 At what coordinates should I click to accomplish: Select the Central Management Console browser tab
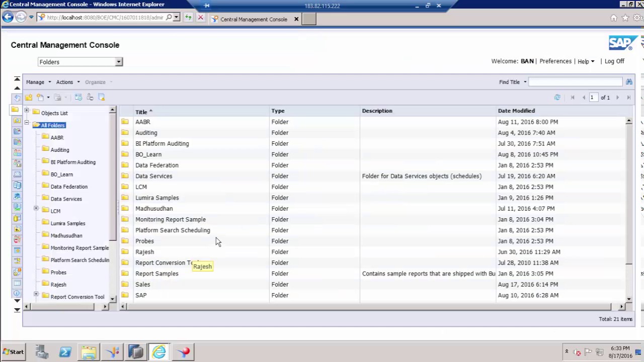point(255,19)
